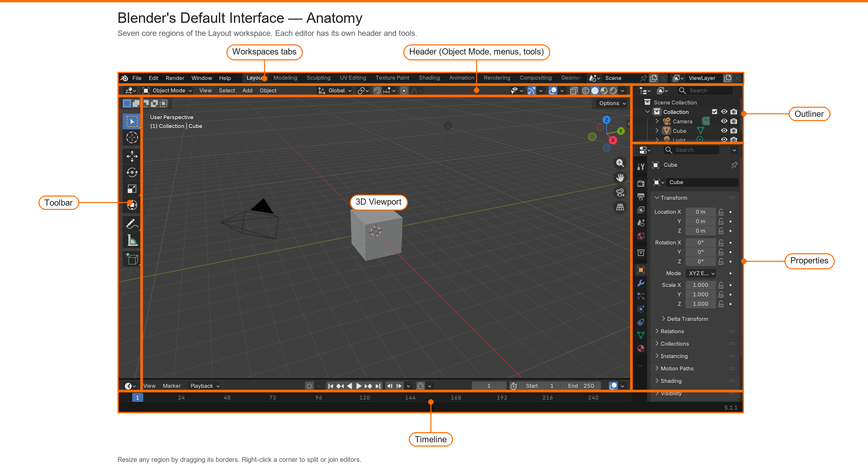Viewport: 868px width, 472px height.
Task: Hide the Camera in viewport
Action: pos(724,121)
